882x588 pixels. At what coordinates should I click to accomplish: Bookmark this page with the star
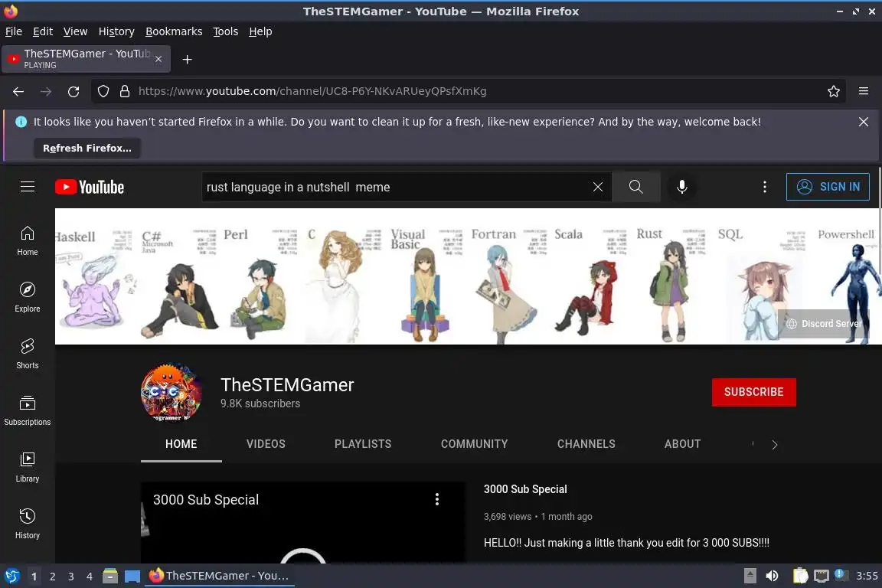[x=833, y=91]
